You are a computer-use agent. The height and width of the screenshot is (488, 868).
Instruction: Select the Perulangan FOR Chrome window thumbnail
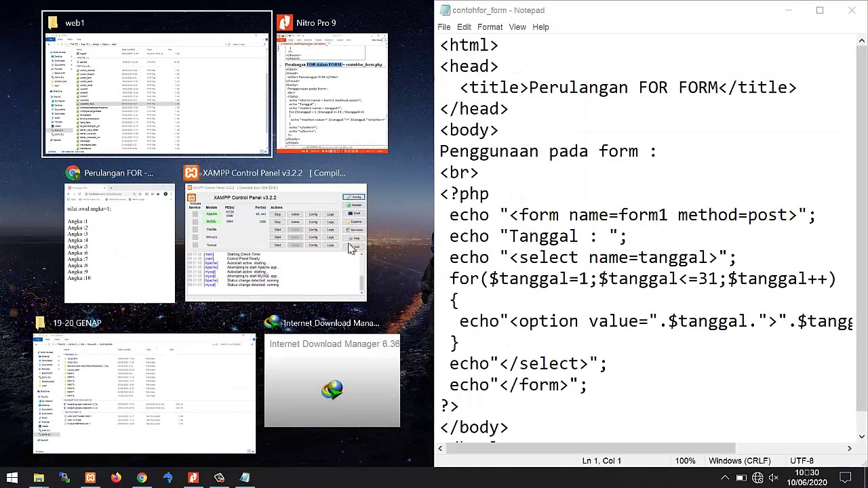click(x=119, y=243)
